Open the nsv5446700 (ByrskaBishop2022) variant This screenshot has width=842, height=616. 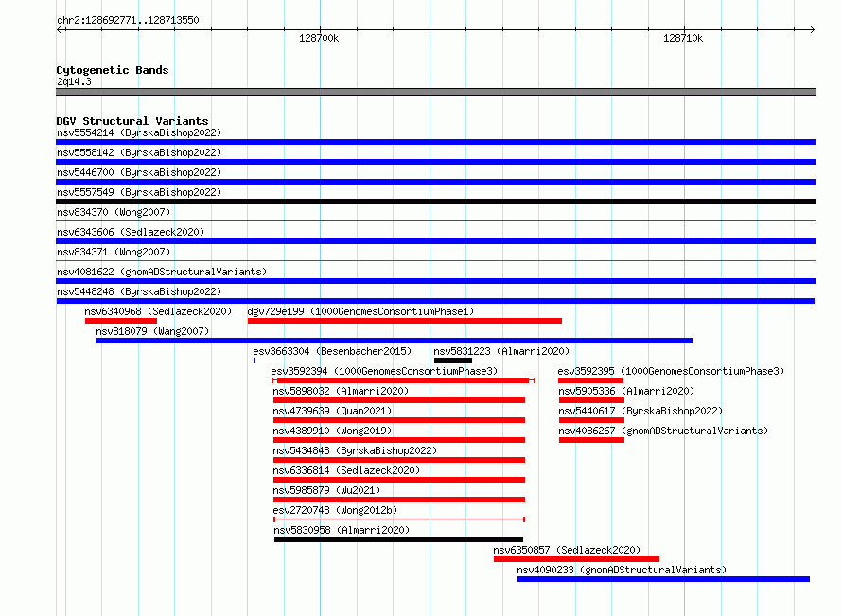[x=139, y=172]
